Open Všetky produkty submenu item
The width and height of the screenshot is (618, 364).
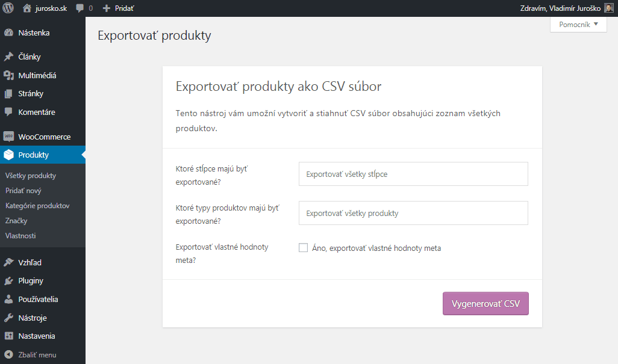point(31,176)
